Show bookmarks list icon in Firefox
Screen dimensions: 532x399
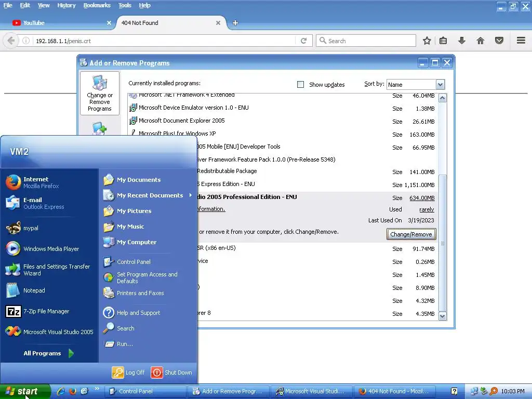click(443, 41)
